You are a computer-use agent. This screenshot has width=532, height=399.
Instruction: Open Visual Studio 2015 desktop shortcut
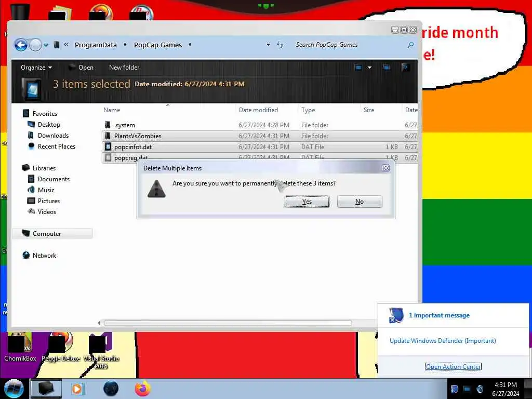[101, 351]
